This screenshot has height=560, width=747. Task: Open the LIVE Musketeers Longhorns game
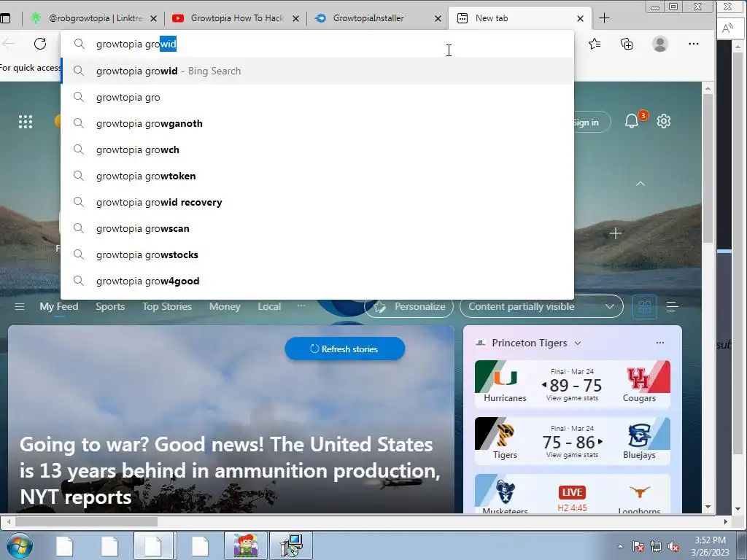(x=572, y=494)
